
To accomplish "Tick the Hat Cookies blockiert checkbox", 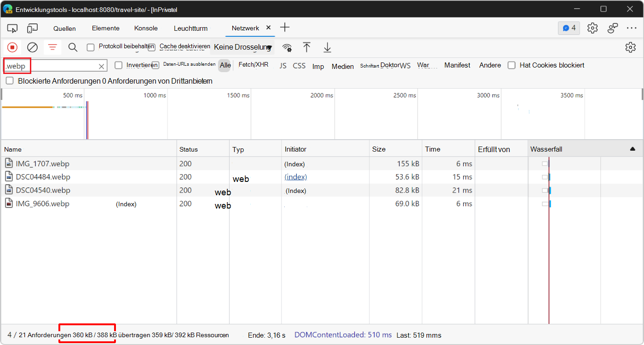I will coord(512,65).
